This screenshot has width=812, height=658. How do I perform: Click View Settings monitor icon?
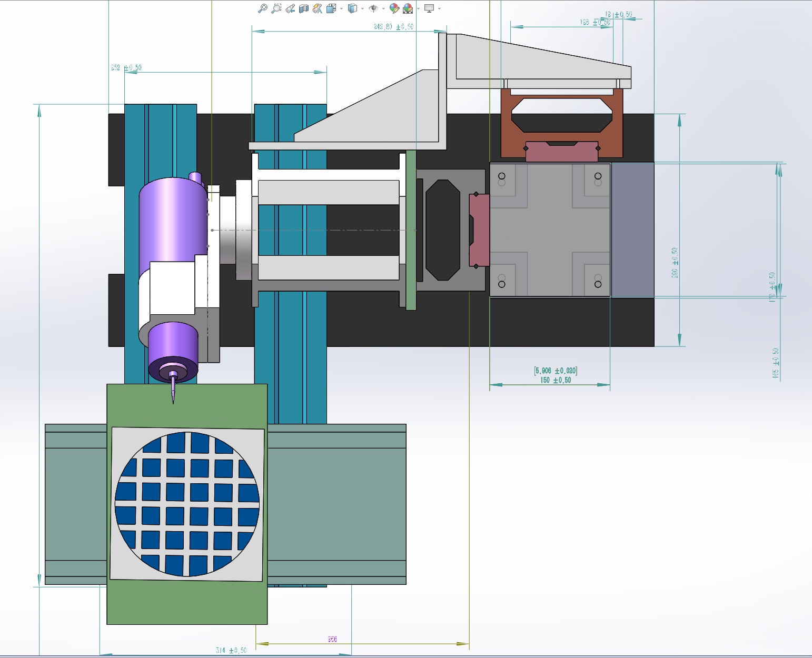coord(429,8)
